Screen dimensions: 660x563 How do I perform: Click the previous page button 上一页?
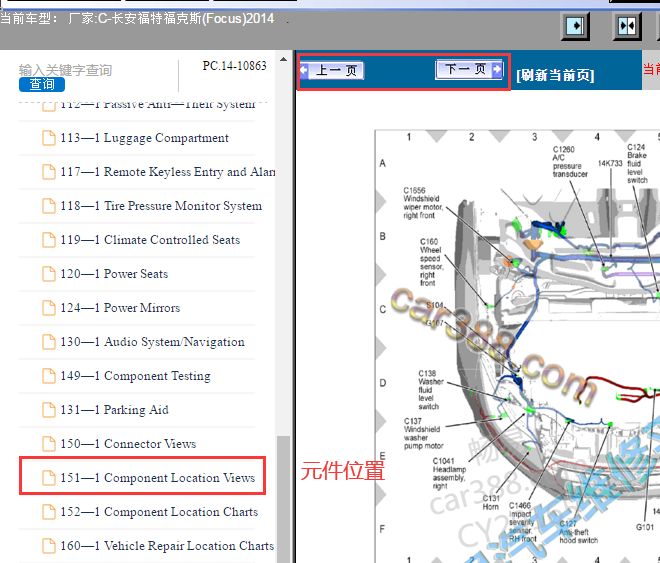pos(332,70)
